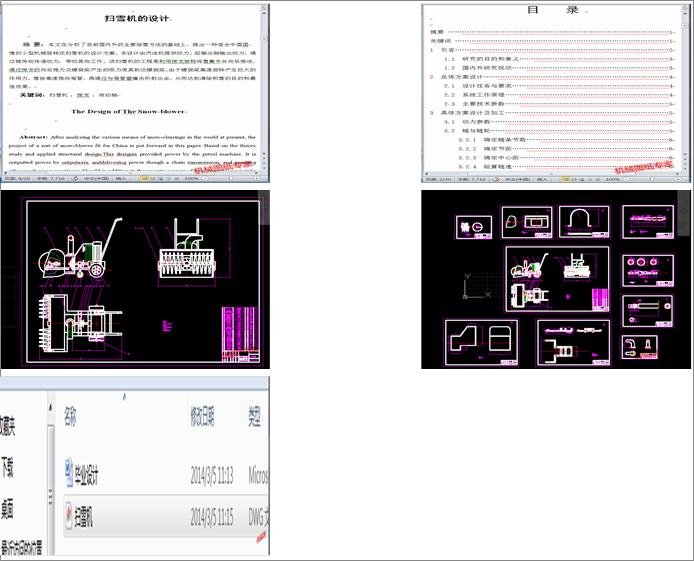Viewport: 694px width, 561px height.
Task: Jump to 3.1 动力参数 entry
Action: click(x=559, y=122)
